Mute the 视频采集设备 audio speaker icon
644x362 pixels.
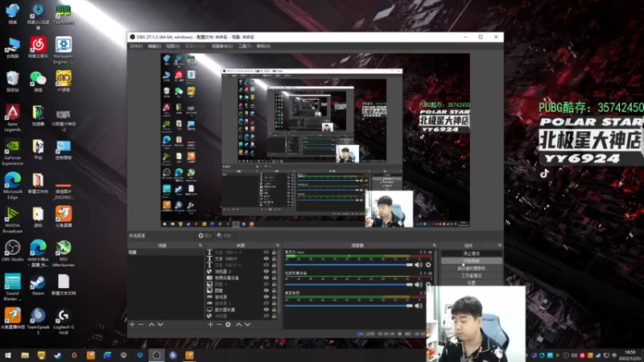click(419, 285)
